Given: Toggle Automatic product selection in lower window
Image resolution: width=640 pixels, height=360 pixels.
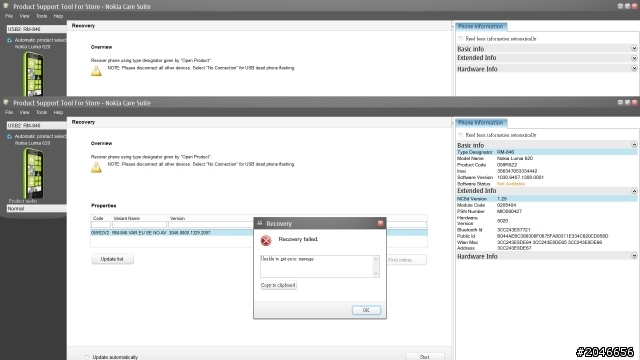Looking at the screenshot, I should click(x=9, y=136).
